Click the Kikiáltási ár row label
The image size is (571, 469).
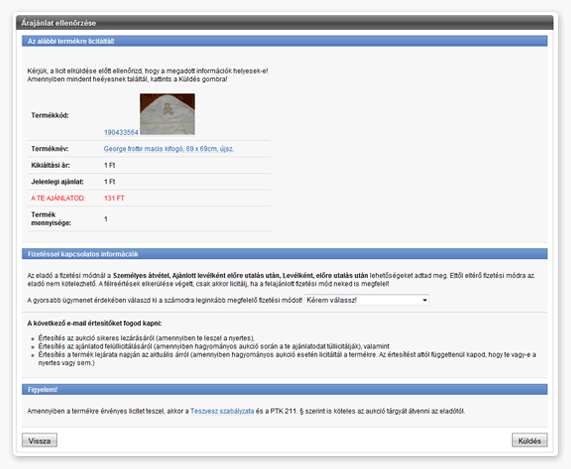tap(51, 165)
